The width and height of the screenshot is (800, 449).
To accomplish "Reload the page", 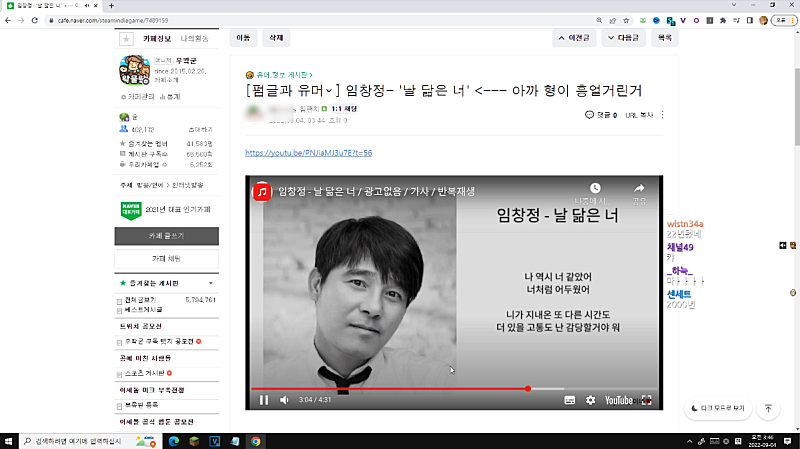I will coord(35,20).
